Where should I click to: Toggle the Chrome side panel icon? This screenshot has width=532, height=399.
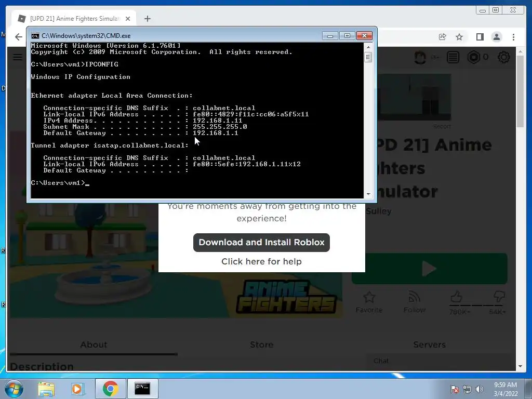(480, 37)
